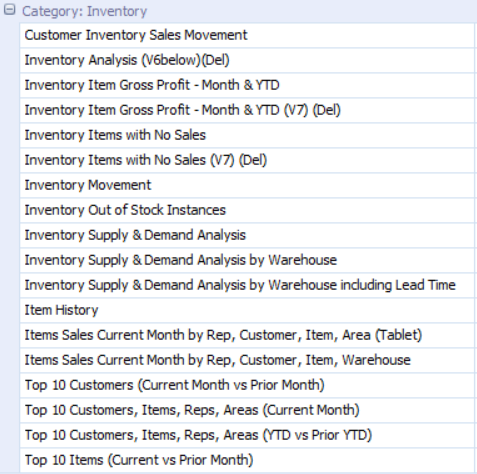The height and width of the screenshot is (474, 477).
Task: Select the Category: Inventory header label
Action: (84, 11)
